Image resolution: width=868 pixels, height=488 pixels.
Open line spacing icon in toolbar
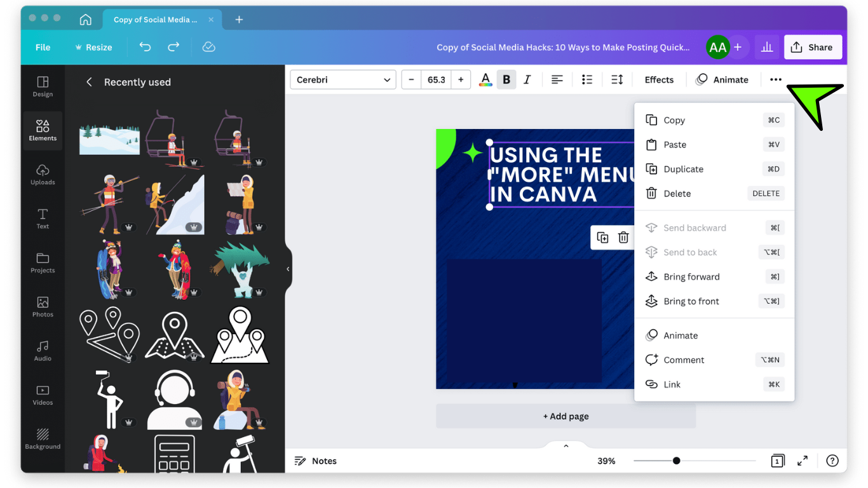[617, 79]
